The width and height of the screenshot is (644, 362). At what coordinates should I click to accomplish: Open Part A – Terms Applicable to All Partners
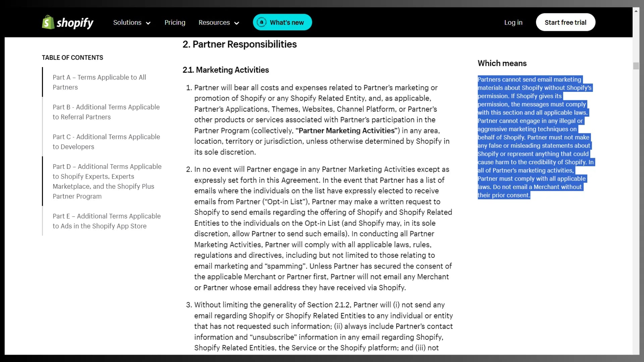click(99, 82)
